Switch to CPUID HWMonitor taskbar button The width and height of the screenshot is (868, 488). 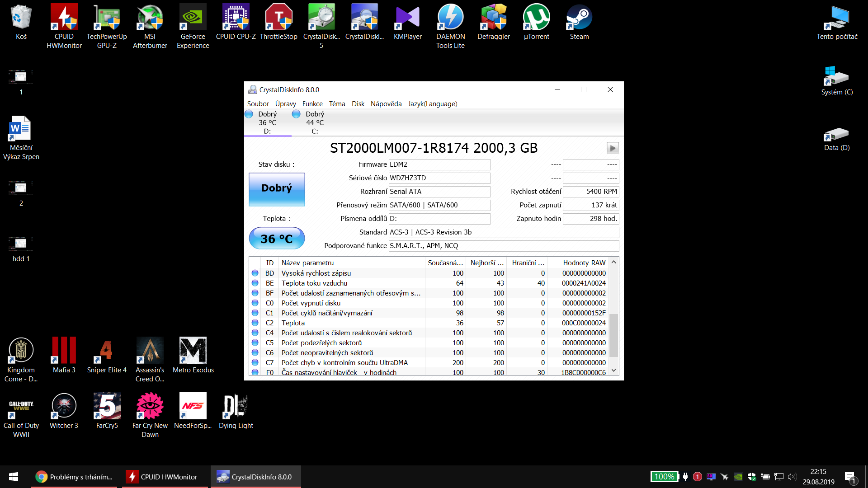(165, 477)
